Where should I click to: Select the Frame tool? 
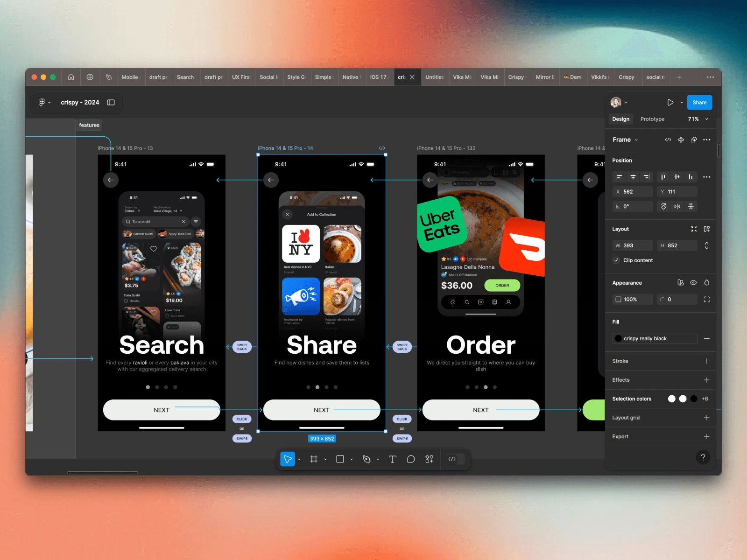(314, 459)
